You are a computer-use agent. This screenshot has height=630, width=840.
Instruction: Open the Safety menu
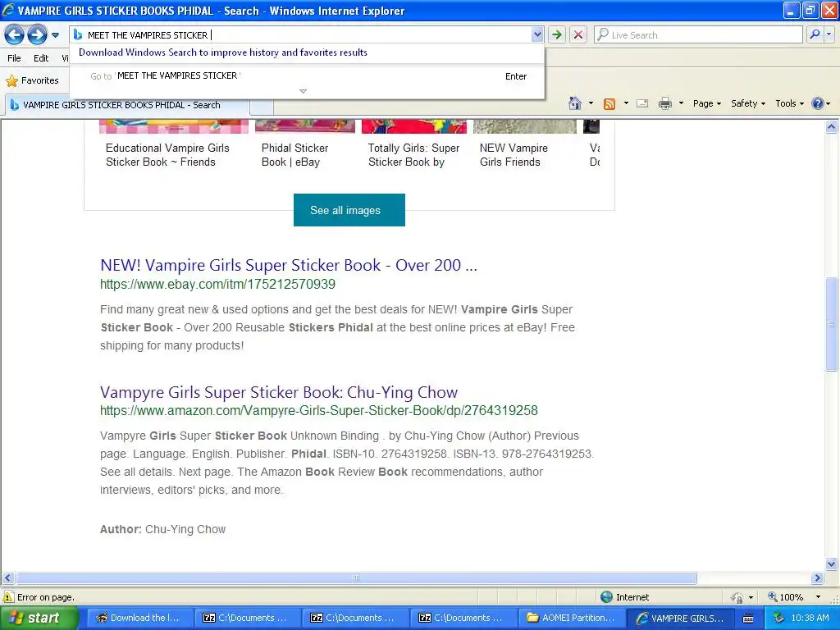tap(748, 103)
